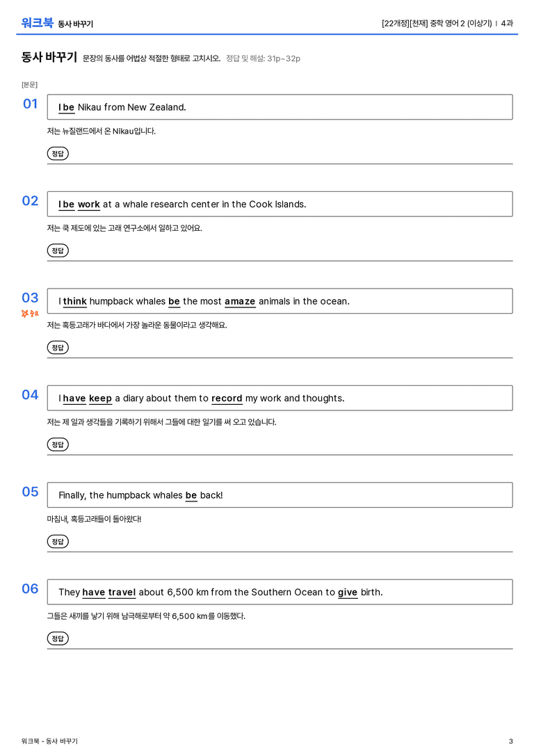Image resolution: width=534 pixels, height=756 pixels.
Task: Click the blue 워크북 logo in header
Action: pos(37,23)
